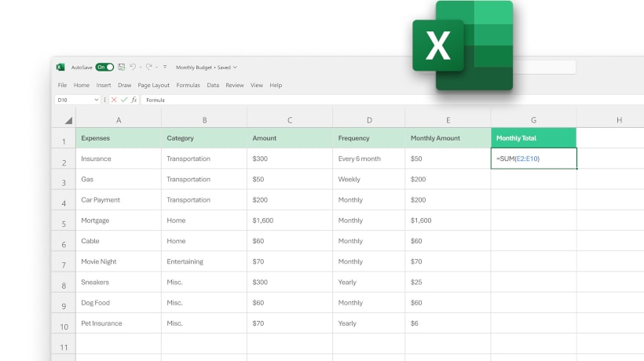Click the Redo arrow icon

(x=149, y=67)
